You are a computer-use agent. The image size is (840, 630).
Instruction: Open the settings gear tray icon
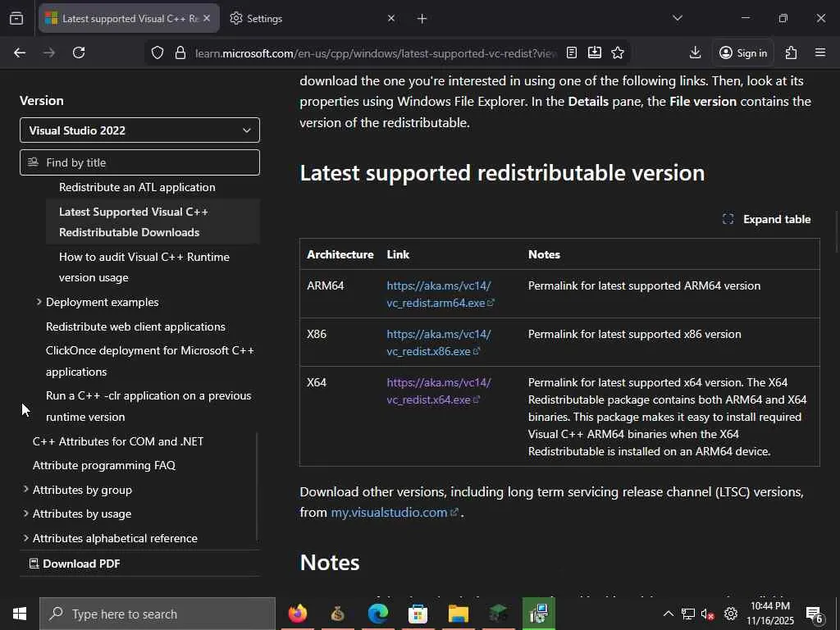[x=731, y=614]
